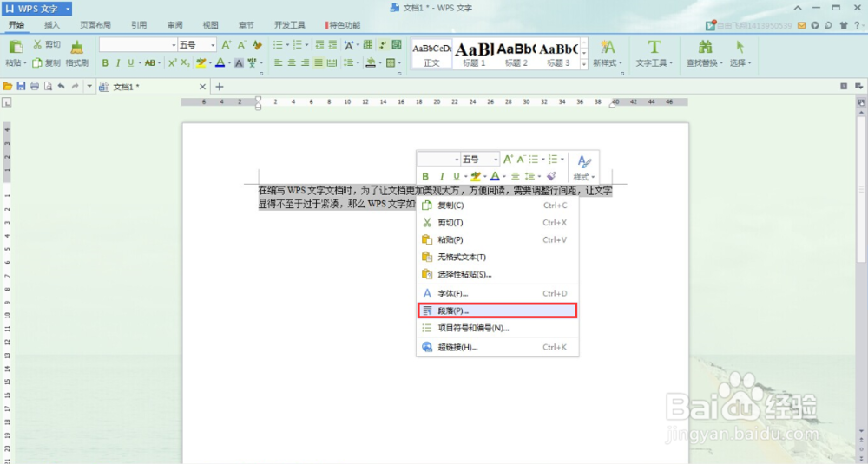
Task: Open skin settings via shirt icon
Action: 844,25
